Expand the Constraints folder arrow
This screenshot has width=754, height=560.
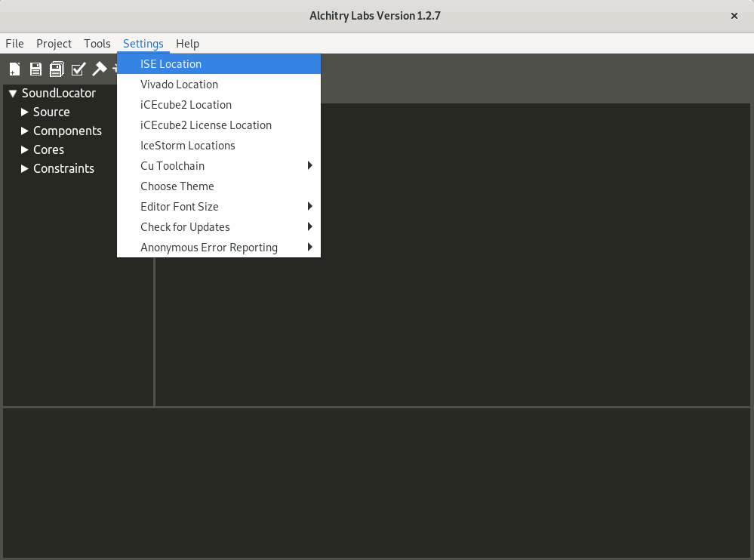coord(24,169)
